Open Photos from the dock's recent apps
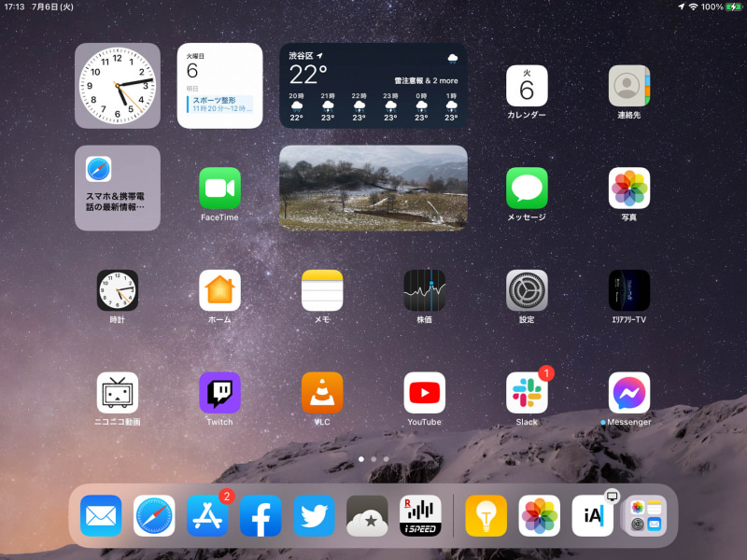Viewport: 747px width, 560px height. point(540,516)
